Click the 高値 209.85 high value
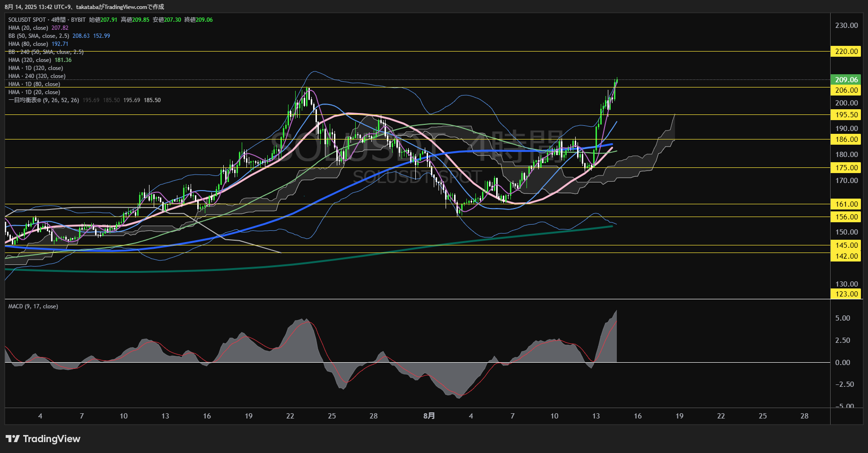This screenshot has height=453, width=868. click(x=135, y=20)
